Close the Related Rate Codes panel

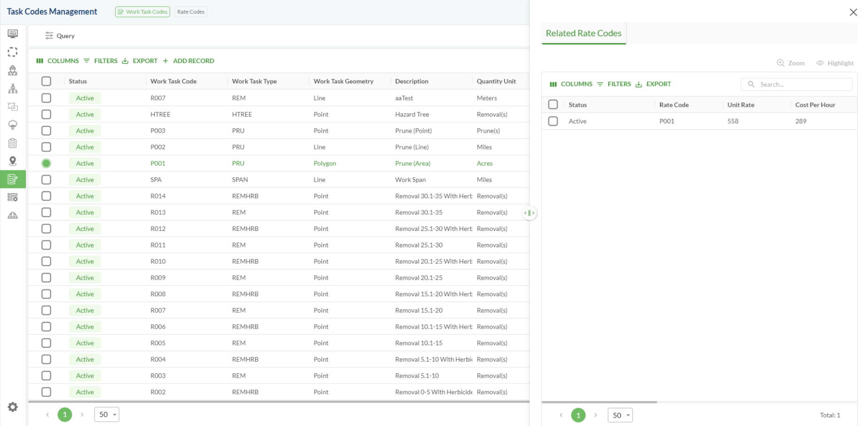pos(853,12)
